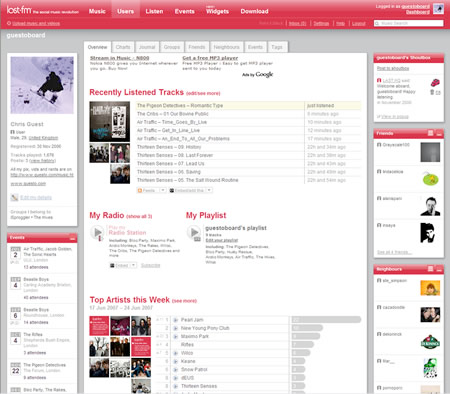The image size is (450, 394).
Task: Click Edit your playlist link
Action: pyautogui.click(x=222, y=240)
